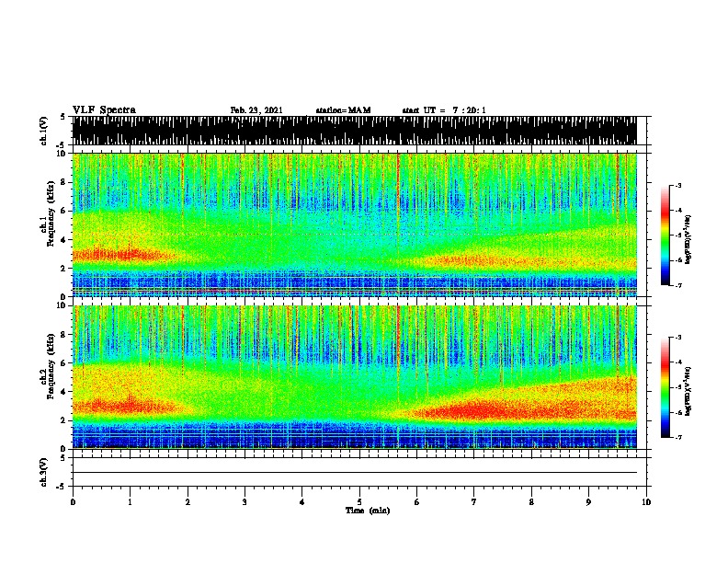The width and height of the screenshot is (728, 563).
Task: Click the -7 label on ch.2 color bar
Action: coord(678,438)
